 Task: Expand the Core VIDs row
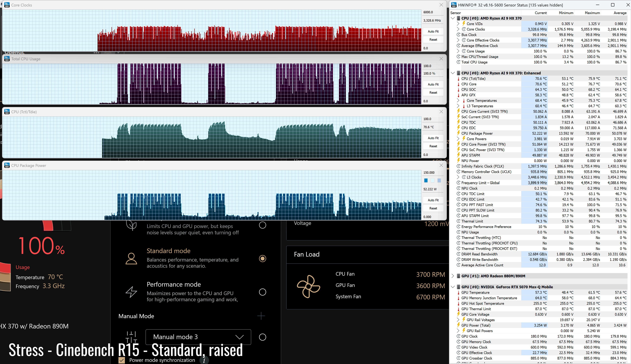click(458, 24)
